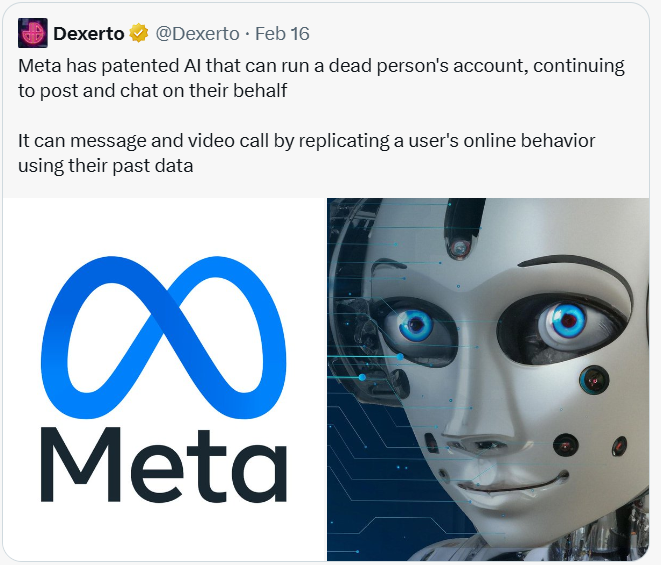The height and width of the screenshot is (565, 661).
Task: Click the large camera lens on robot's cheek
Action: pyautogui.click(x=594, y=378)
